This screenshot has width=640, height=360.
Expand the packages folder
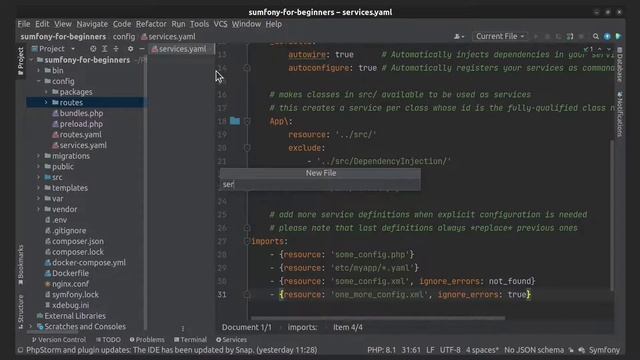pyautogui.click(x=46, y=92)
